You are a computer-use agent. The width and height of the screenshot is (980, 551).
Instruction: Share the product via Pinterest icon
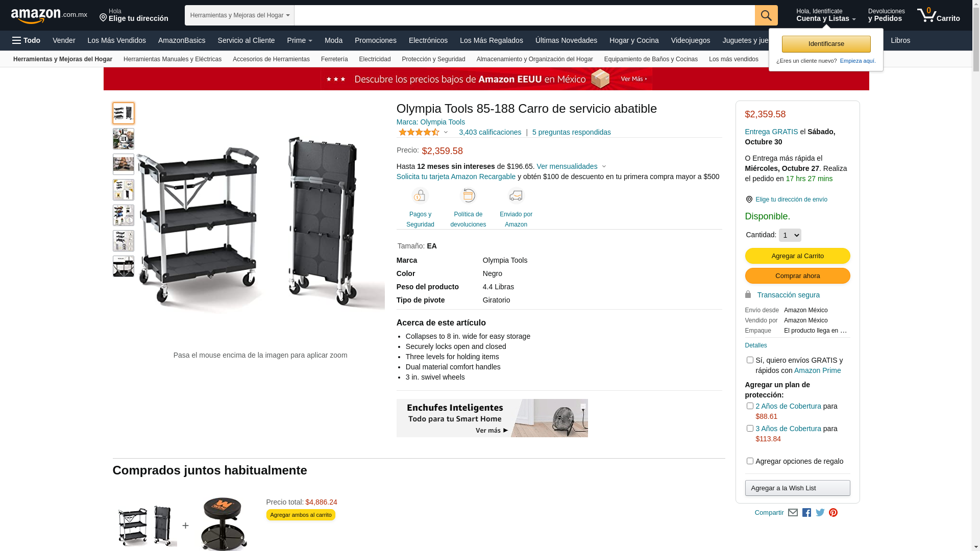pos(833,513)
